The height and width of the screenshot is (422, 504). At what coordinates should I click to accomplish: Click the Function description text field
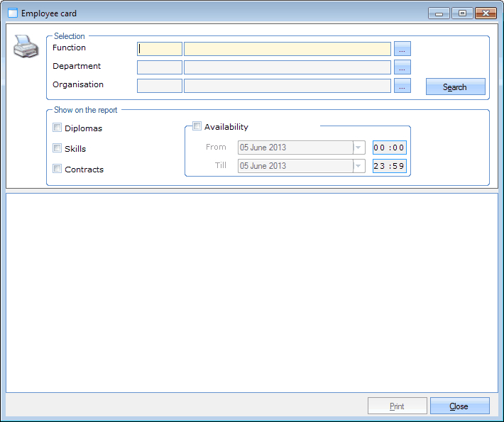(x=287, y=49)
